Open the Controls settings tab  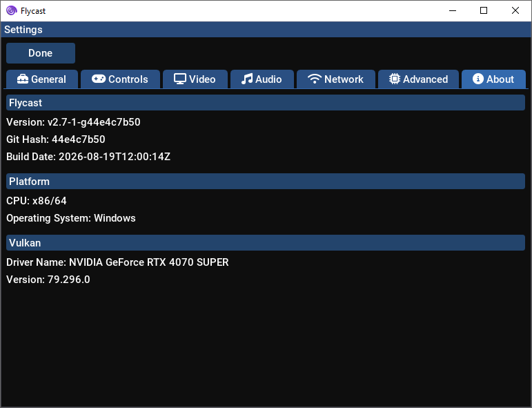(x=120, y=79)
